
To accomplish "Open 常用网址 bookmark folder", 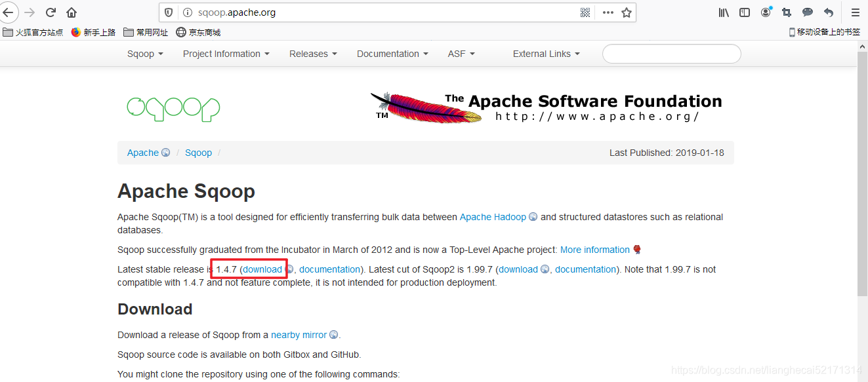I will 146,32.
